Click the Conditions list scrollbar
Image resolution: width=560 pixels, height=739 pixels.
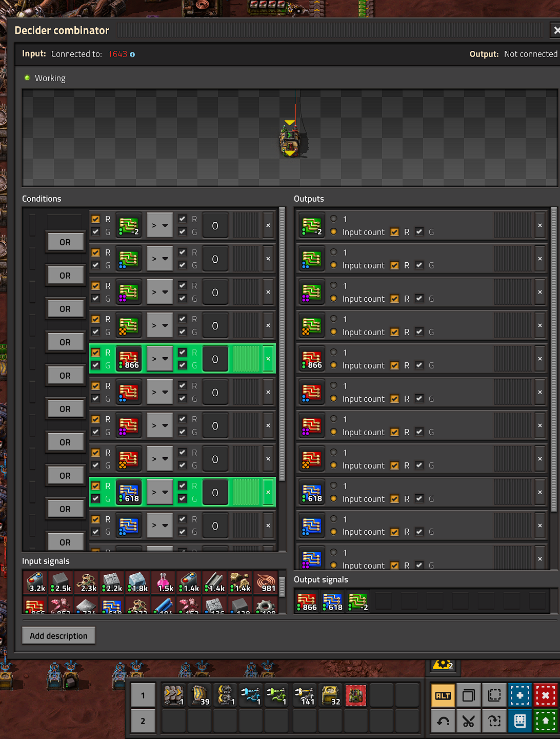tap(282, 344)
